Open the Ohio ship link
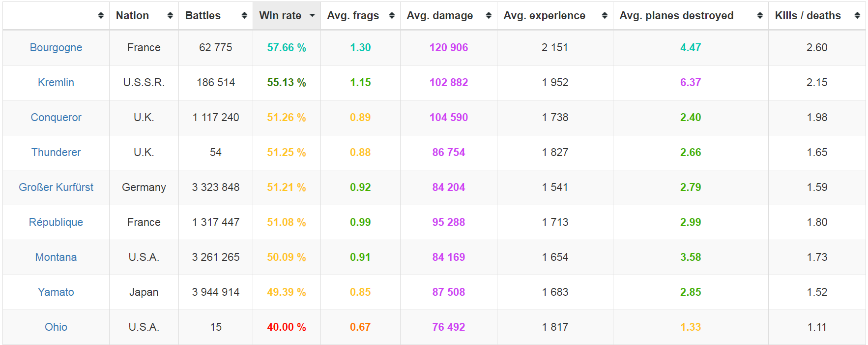Image resolution: width=868 pixels, height=345 pixels. pyautogui.click(x=56, y=327)
